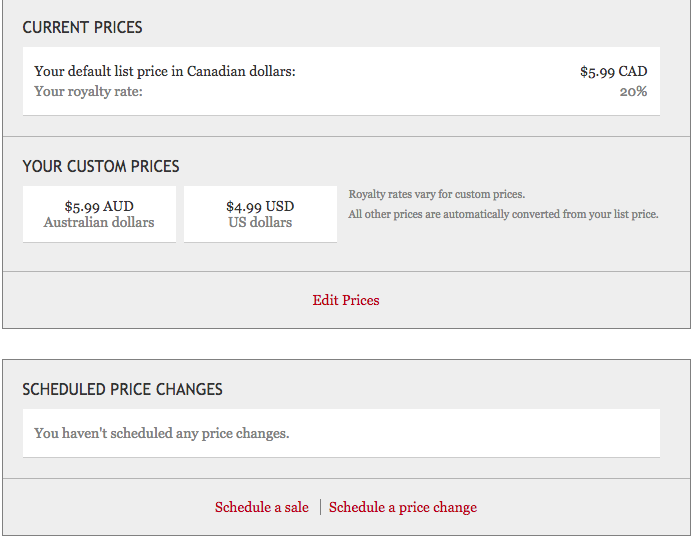
Task: Click the automatically converted prices note
Action: point(503,214)
